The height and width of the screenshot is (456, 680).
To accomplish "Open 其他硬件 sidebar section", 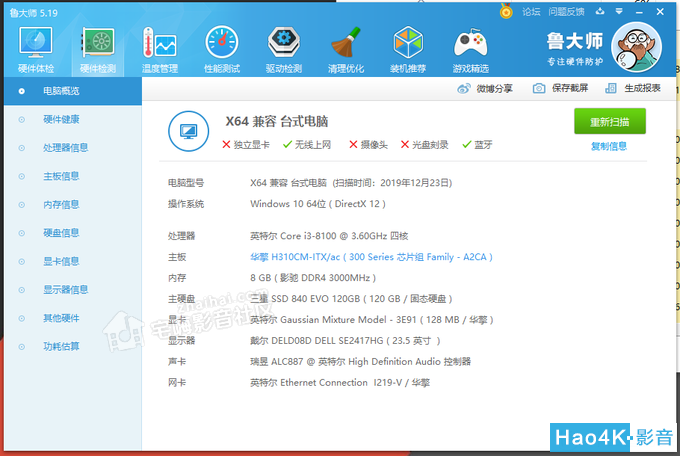I will 73,318.
